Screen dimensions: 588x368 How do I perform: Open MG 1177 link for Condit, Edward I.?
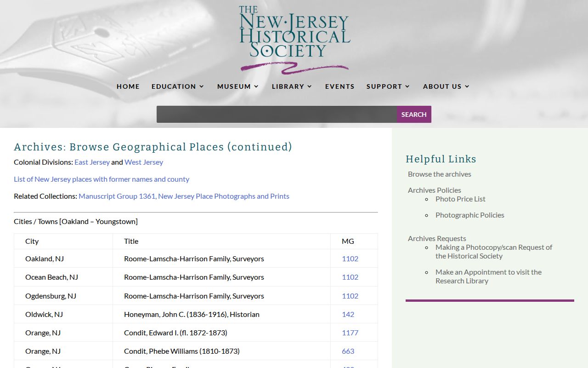(x=350, y=333)
